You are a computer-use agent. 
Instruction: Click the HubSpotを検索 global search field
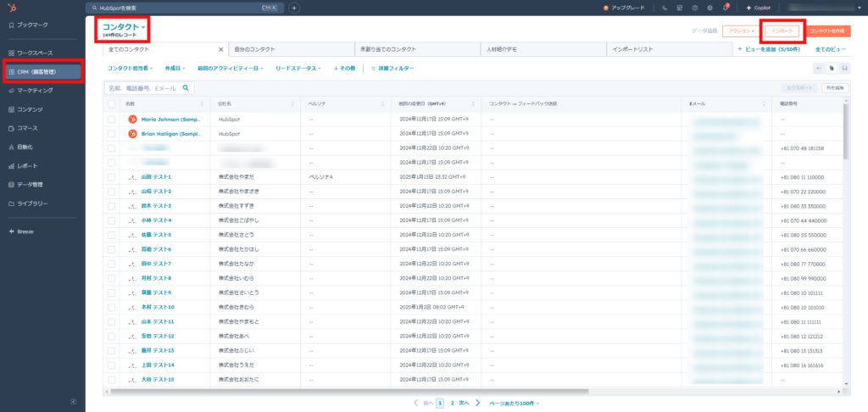185,8
